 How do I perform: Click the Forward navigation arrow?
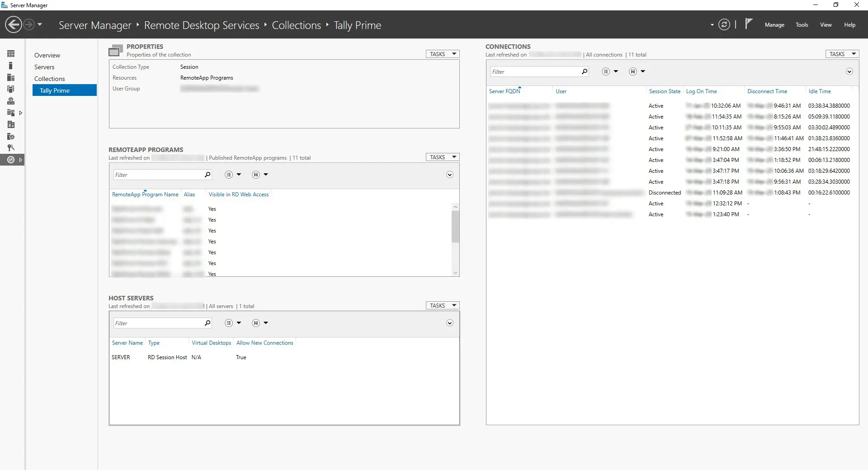(28, 24)
